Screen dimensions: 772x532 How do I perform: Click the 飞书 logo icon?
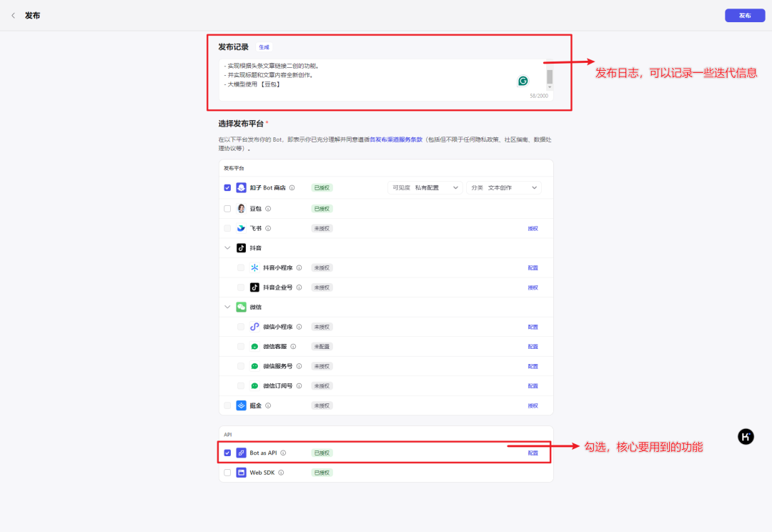click(x=242, y=229)
